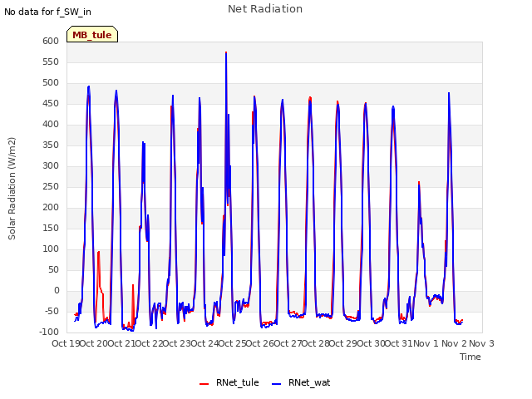Click the Oct 25 x-axis date label
This screenshot has height=399, width=532.
pyautogui.click(x=233, y=343)
